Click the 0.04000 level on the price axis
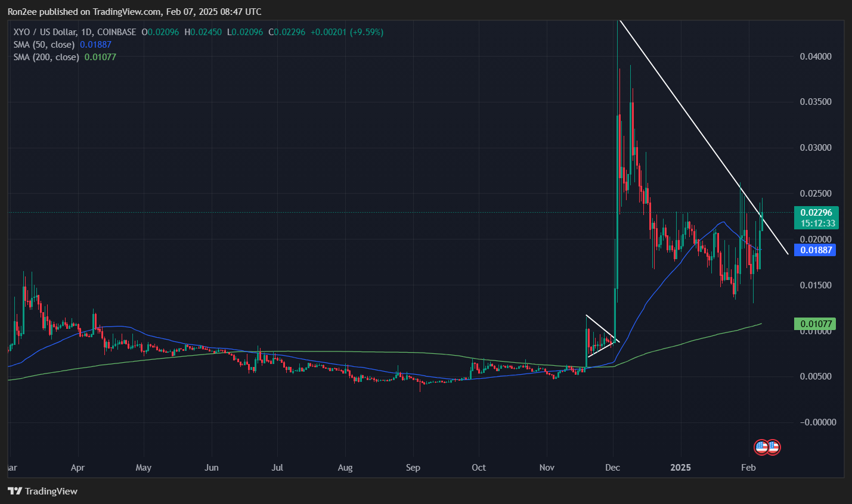852x504 pixels. coord(815,57)
